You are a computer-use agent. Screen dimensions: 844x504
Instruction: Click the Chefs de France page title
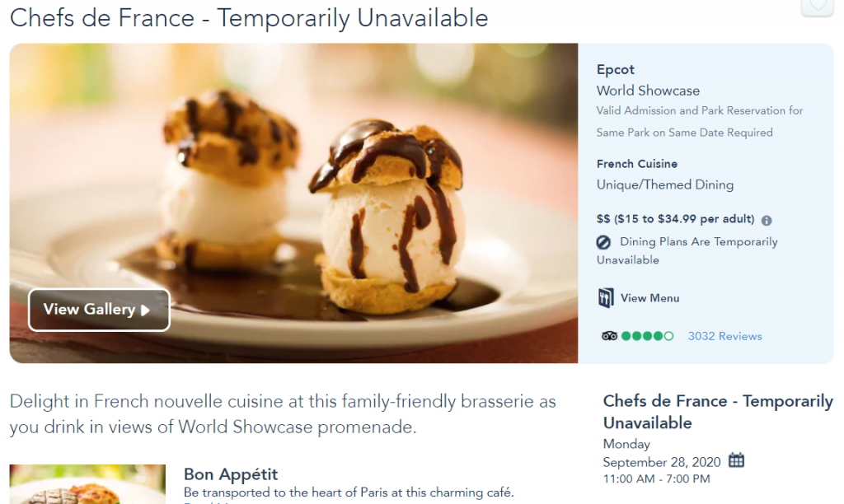point(249,18)
